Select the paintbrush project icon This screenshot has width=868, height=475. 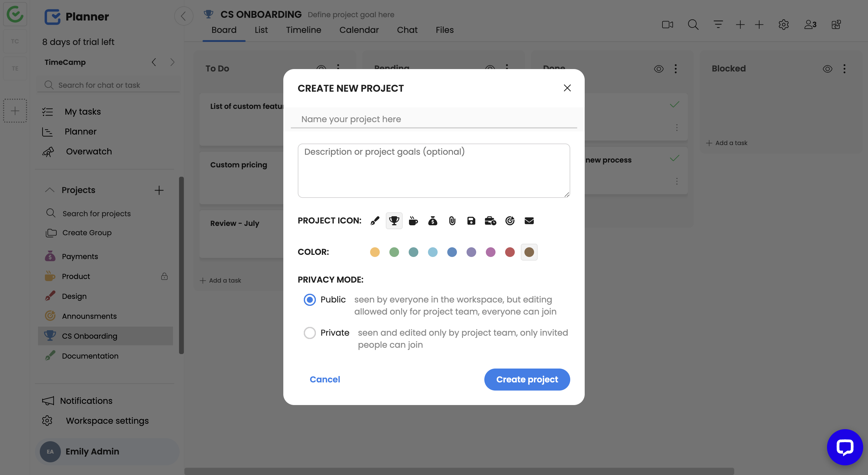click(375, 221)
